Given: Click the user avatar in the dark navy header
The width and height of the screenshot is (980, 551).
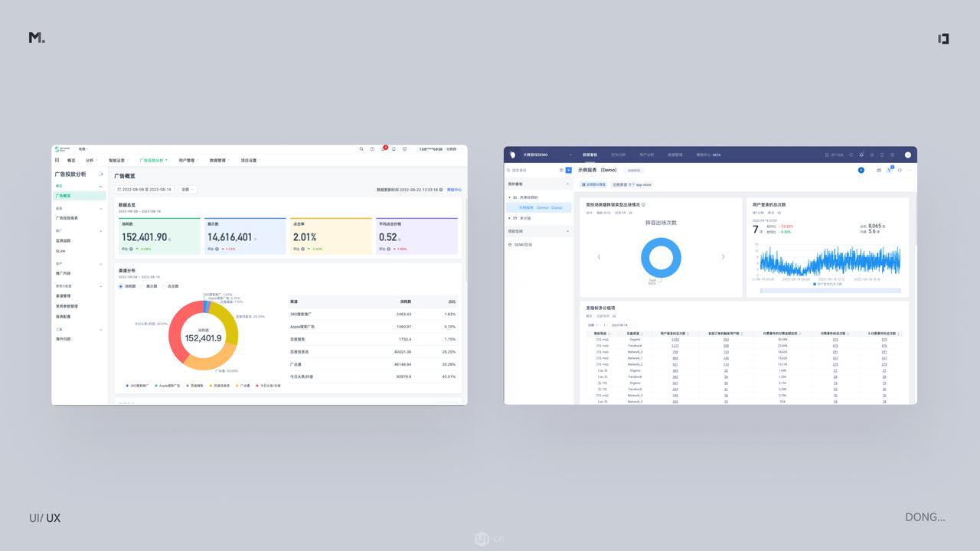Looking at the screenshot, I should [908, 155].
